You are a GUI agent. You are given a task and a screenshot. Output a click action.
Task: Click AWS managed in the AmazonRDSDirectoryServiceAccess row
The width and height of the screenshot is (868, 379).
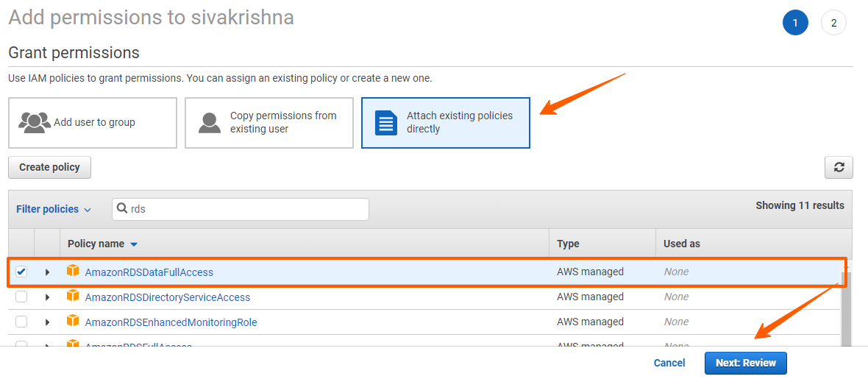click(x=590, y=297)
